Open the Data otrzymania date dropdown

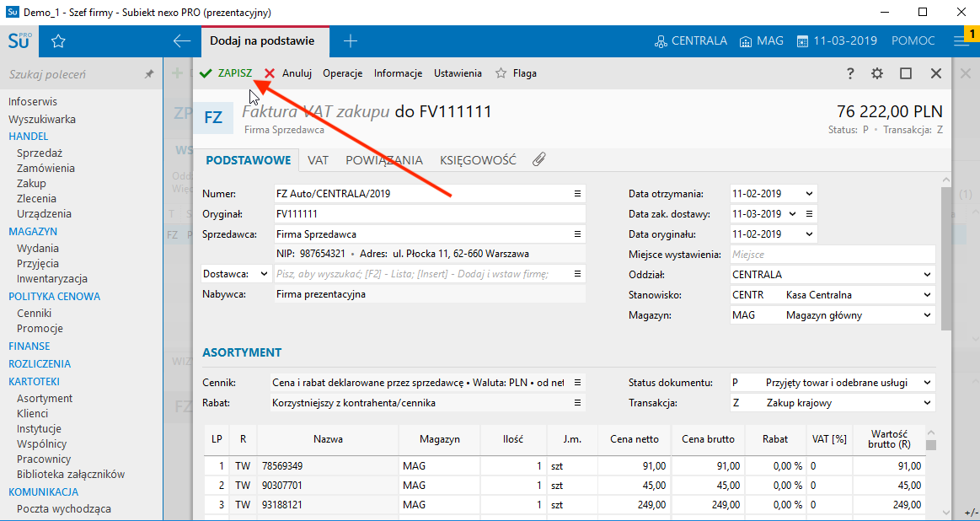tap(808, 193)
